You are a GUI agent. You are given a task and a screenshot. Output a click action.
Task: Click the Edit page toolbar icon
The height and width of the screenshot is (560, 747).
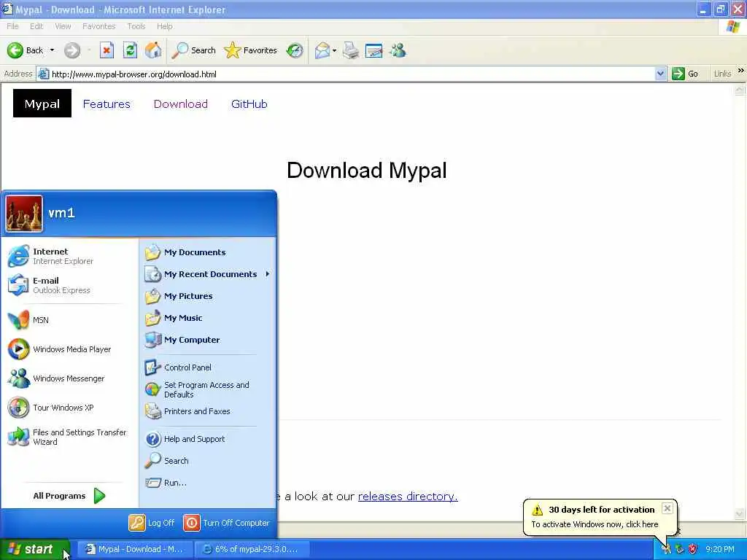[x=374, y=50]
